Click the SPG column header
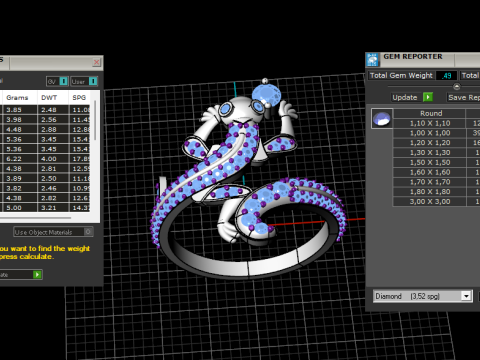This screenshot has width=480, height=360. coord(79,98)
